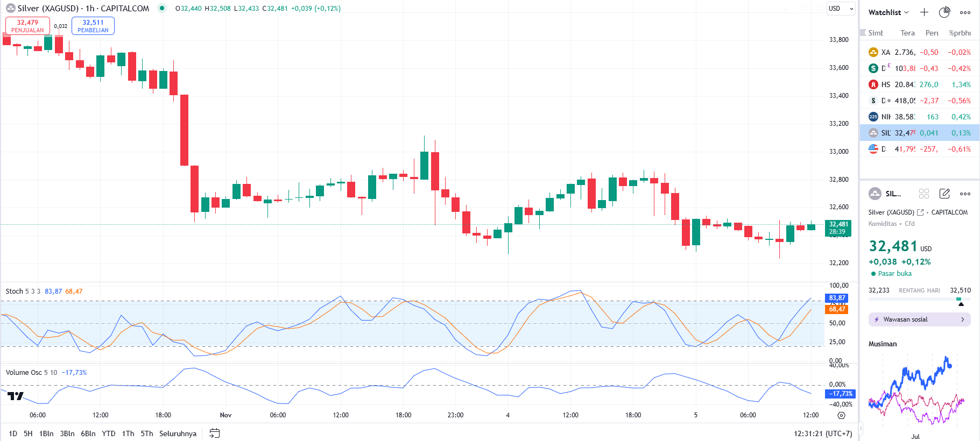This screenshot has height=441, width=980.
Task: Open the pie chart advanced view icon
Action: [944, 12]
